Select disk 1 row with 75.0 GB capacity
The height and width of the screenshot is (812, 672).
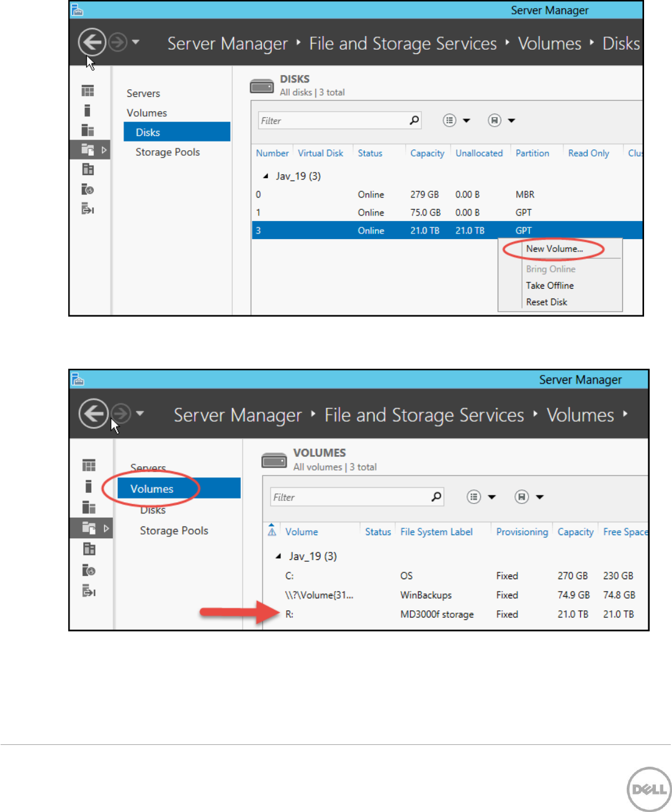click(x=447, y=213)
